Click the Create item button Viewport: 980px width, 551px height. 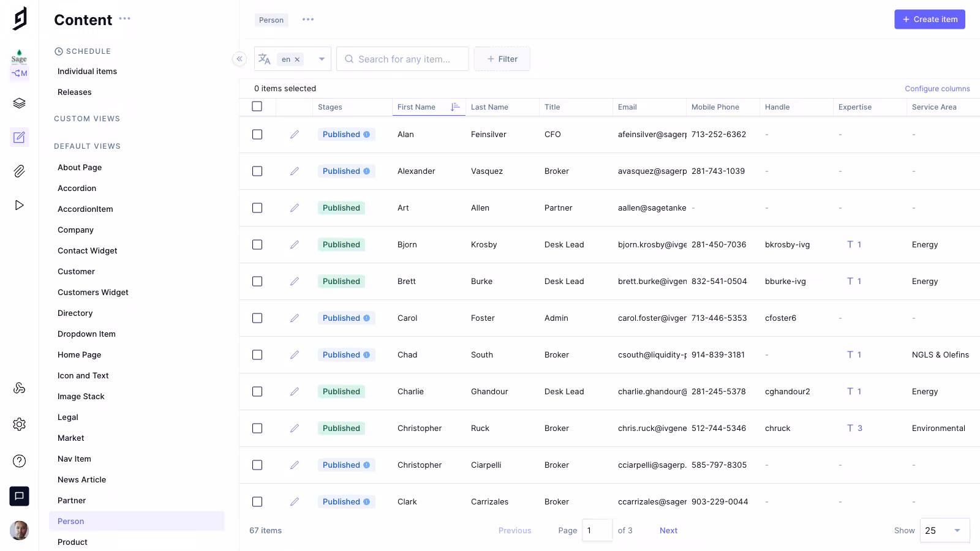[x=929, y=20]
